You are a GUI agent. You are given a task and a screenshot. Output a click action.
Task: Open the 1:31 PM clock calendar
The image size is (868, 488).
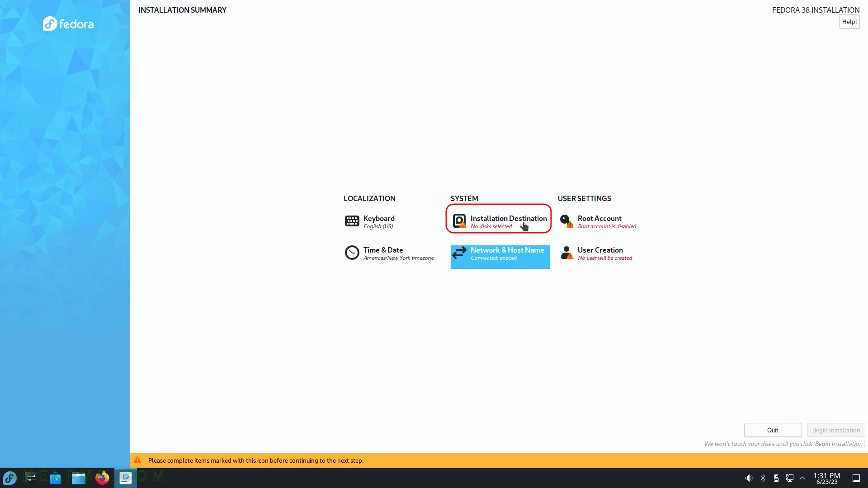[827, 478]
